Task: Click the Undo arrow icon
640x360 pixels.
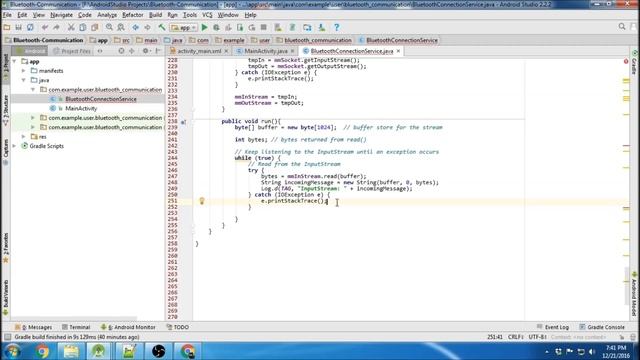Action: click(45, 27)
